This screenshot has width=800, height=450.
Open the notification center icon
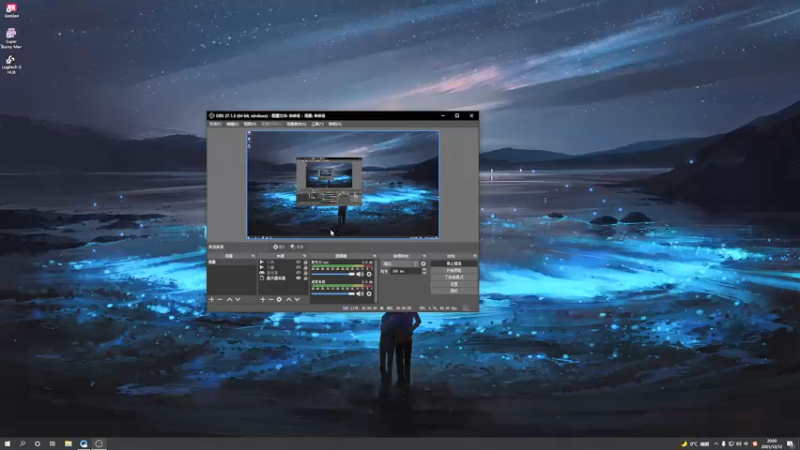tap(790, 444)
